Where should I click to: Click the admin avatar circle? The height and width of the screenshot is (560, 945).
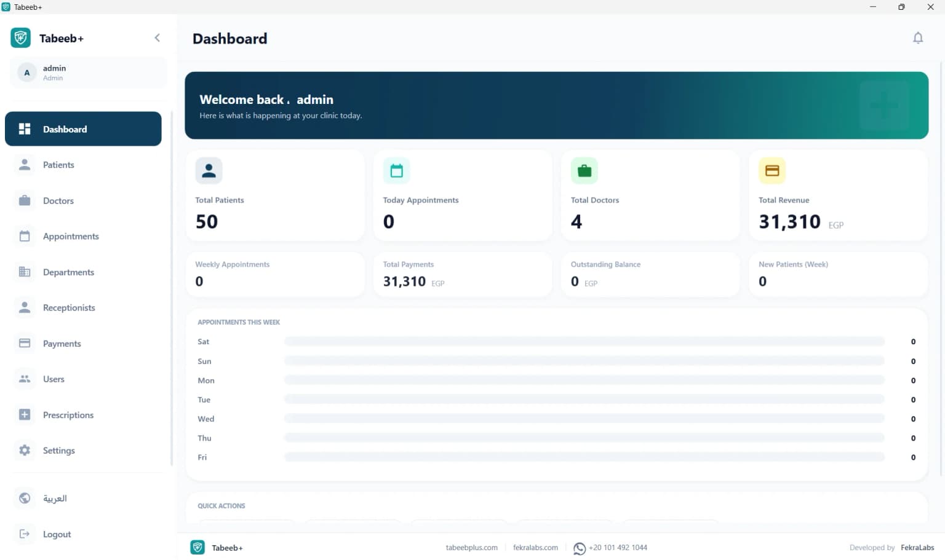(26, 73)
